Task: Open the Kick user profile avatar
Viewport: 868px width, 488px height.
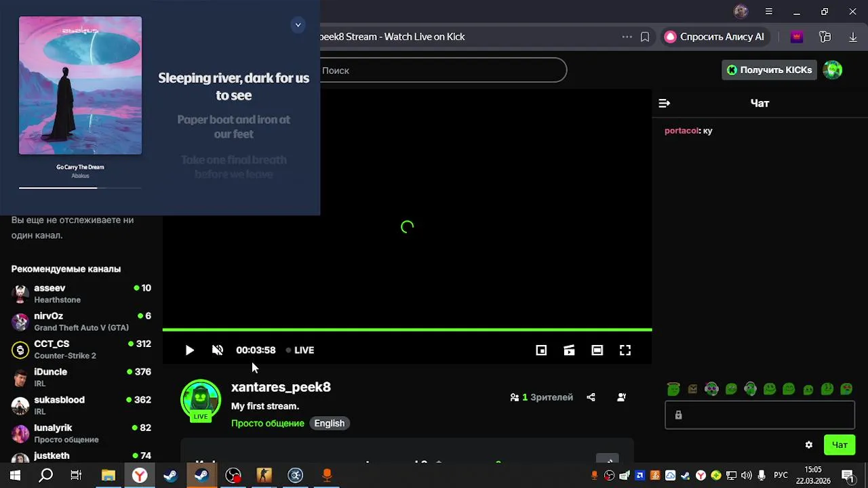Action: tap(833, 70)
